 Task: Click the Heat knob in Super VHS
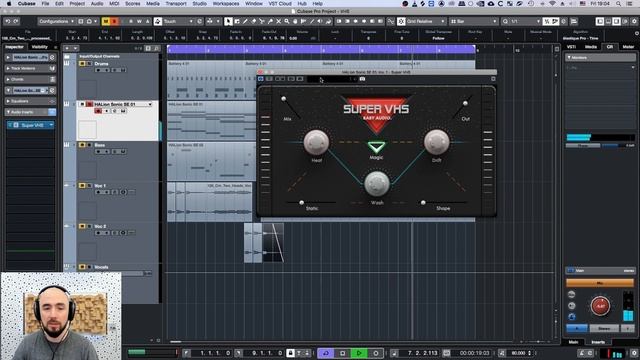pos(316,142)
